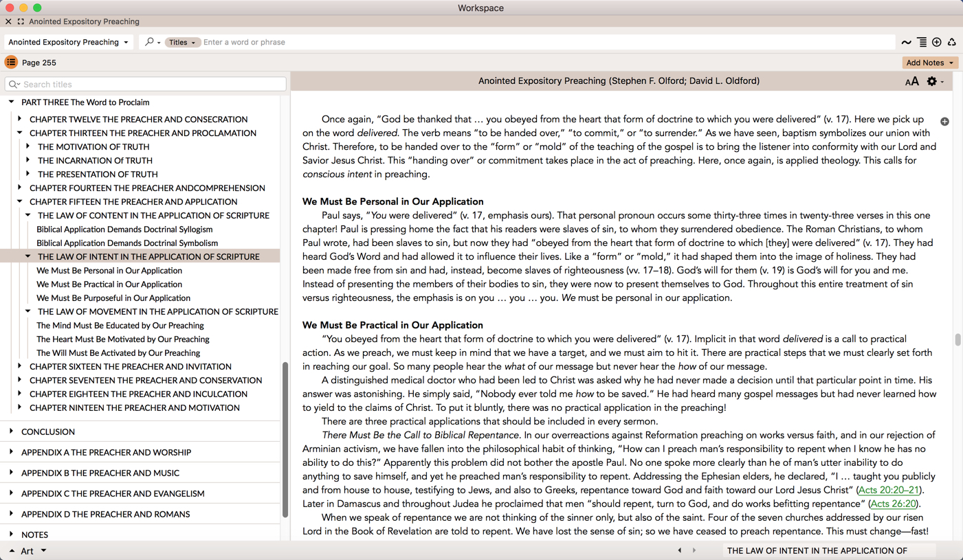Click the table of contents scrollbar
The image size is (963, 560).
tap(285, 440)
